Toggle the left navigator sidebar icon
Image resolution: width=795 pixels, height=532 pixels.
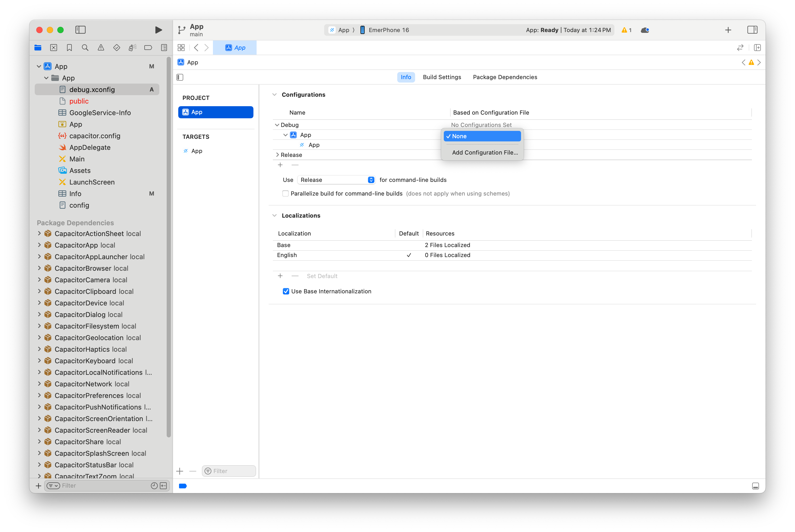[x=80, y=30]
